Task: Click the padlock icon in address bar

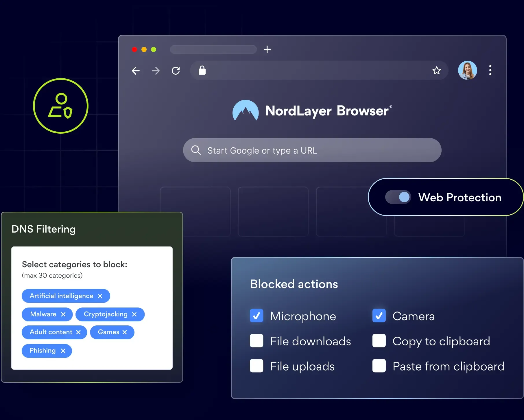Action: coord(202,70)
